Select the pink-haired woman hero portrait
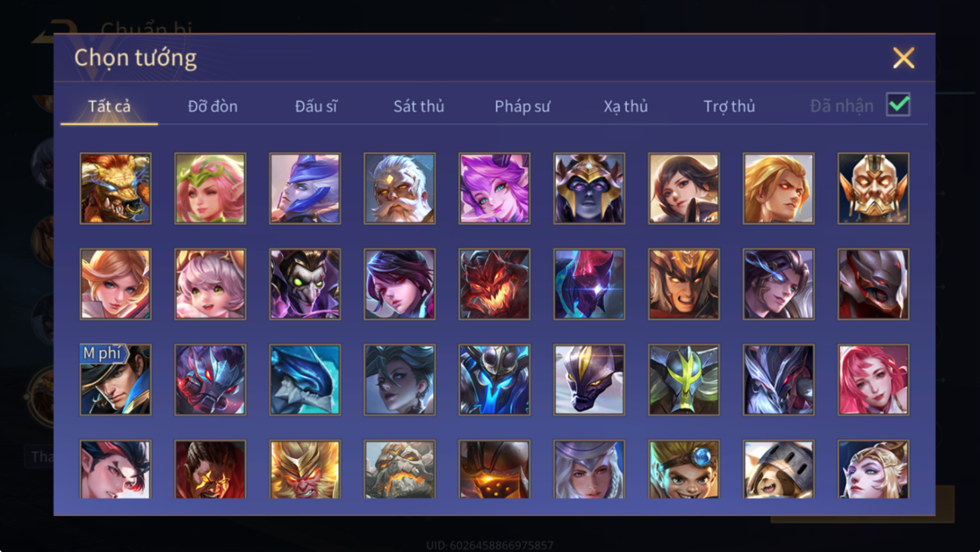The height and width of the screenshot is (552, 980). click(874, 380)
